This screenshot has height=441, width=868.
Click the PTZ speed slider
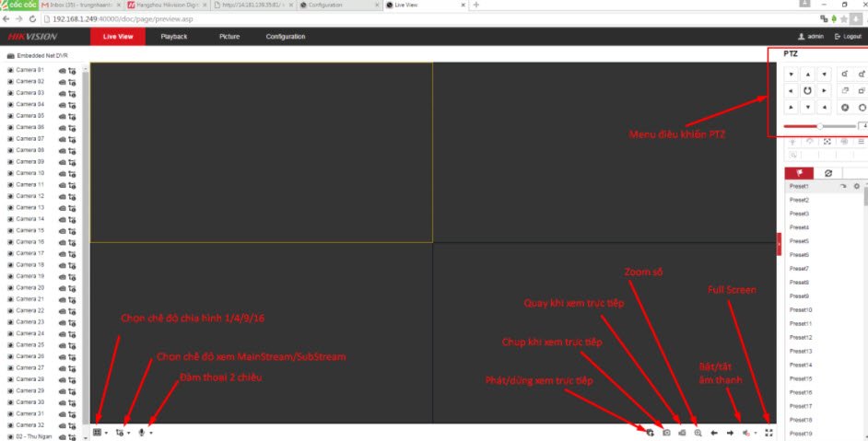(x=819, y=126)
